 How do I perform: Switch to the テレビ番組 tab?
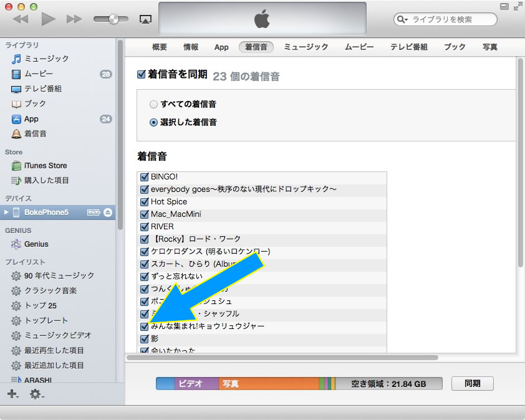409,47
